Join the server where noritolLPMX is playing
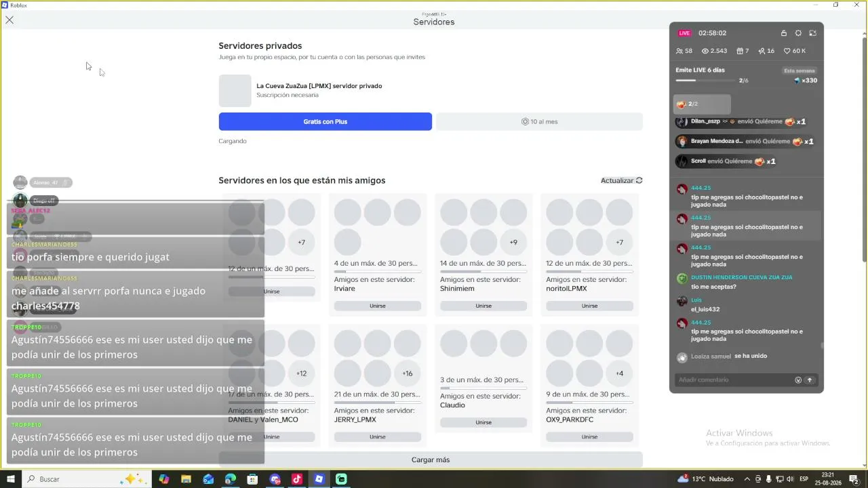868x488 pixels. 589,306
